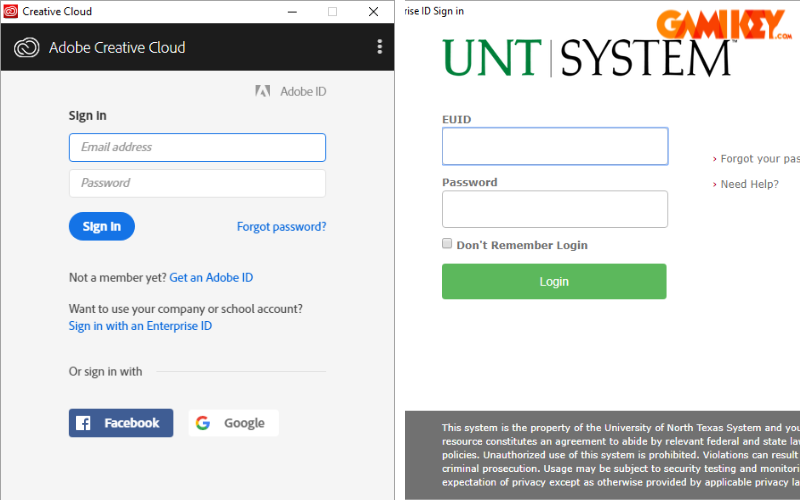Toggle the Don't Remember Login checkbox
The width and height of the screenshot is (800, 500).
447,244
